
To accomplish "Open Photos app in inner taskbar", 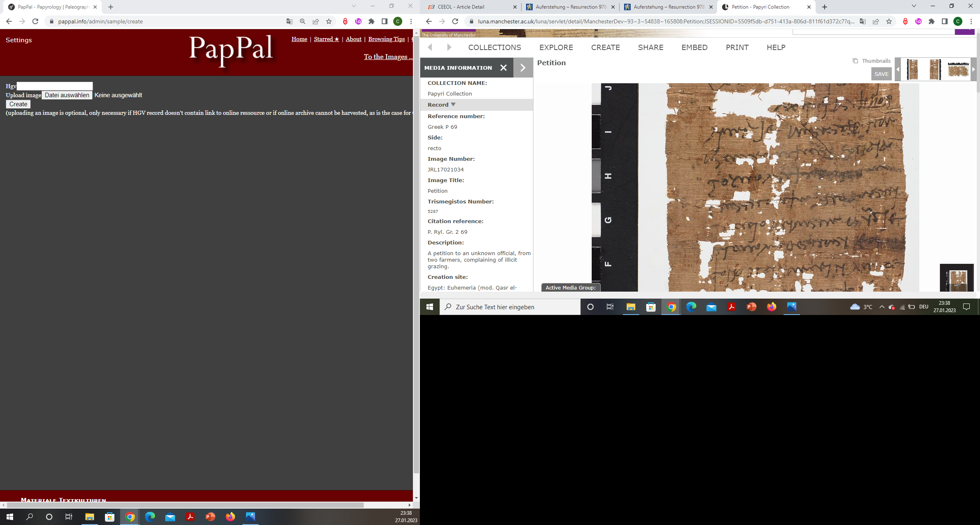I will tap(792, 307).
